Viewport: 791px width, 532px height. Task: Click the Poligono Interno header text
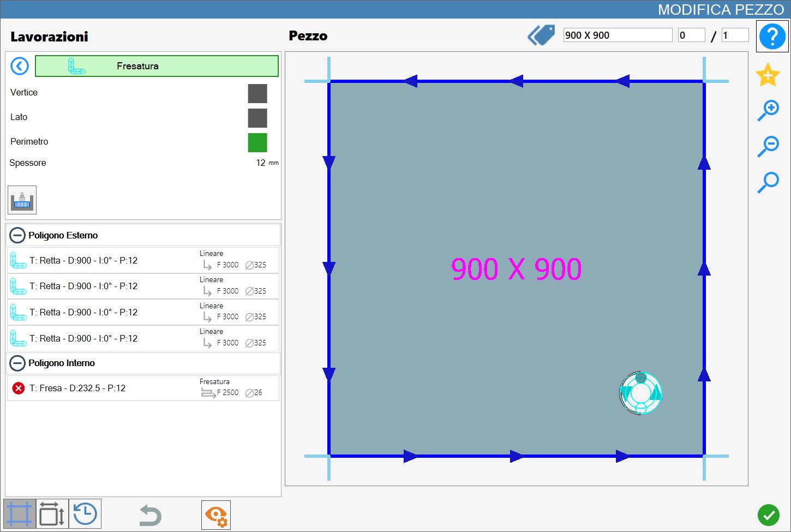coord(62,363)
